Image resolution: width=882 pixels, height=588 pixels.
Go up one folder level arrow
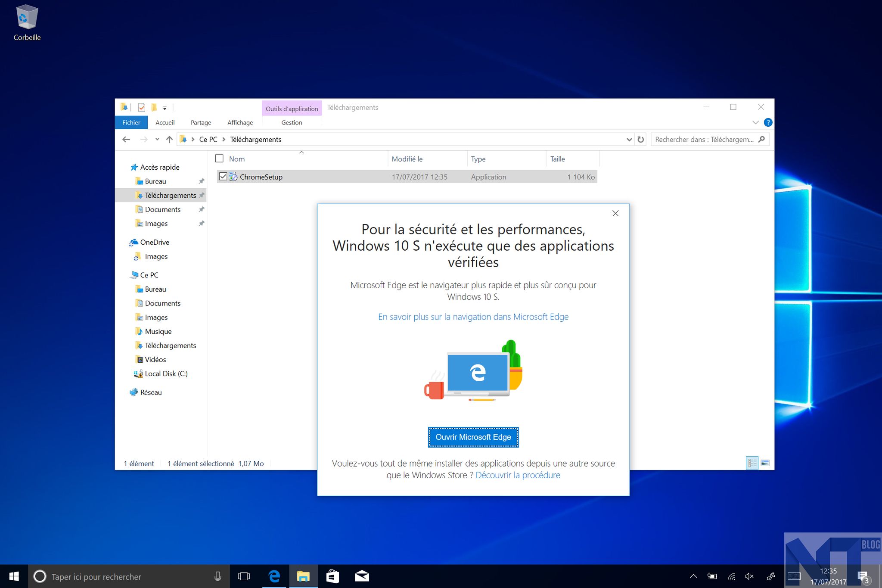click(x=169, y=139)
